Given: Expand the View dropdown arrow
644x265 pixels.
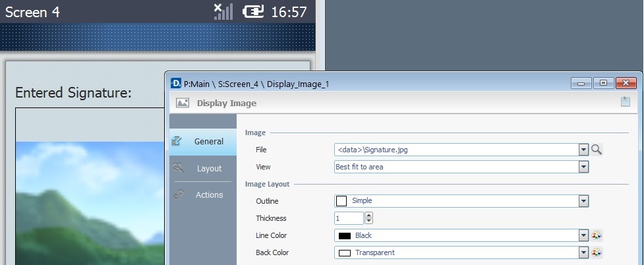Looking at the screenshot, I should pos(583,167).
